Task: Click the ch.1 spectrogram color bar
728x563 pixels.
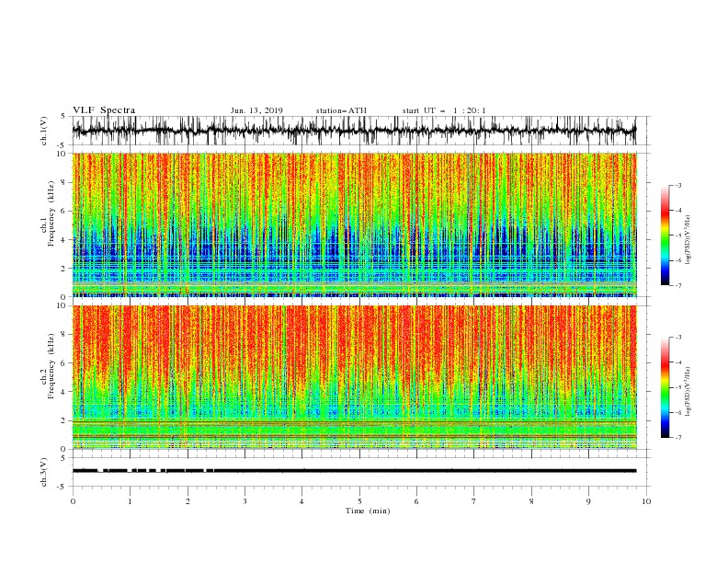Action: 665,236
